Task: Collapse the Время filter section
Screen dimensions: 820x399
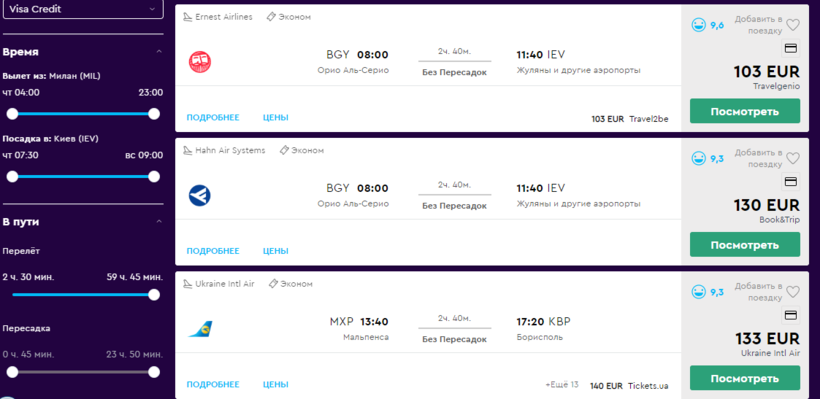Action: pos(159,52)
